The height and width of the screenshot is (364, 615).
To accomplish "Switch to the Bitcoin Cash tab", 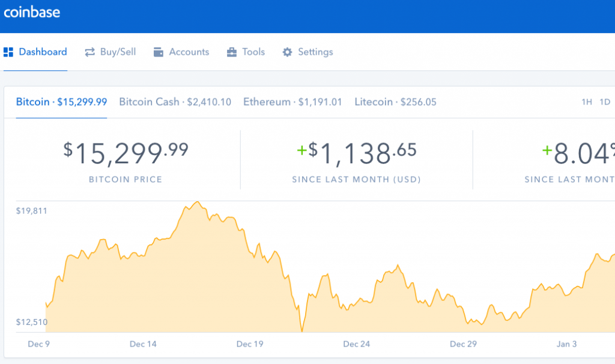I will coord(175,102).
